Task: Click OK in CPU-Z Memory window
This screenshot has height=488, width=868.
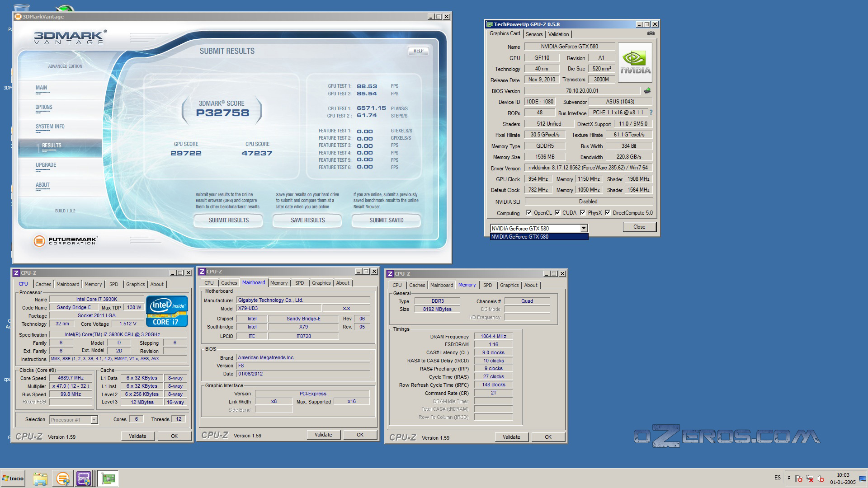Action: point(548,437)
